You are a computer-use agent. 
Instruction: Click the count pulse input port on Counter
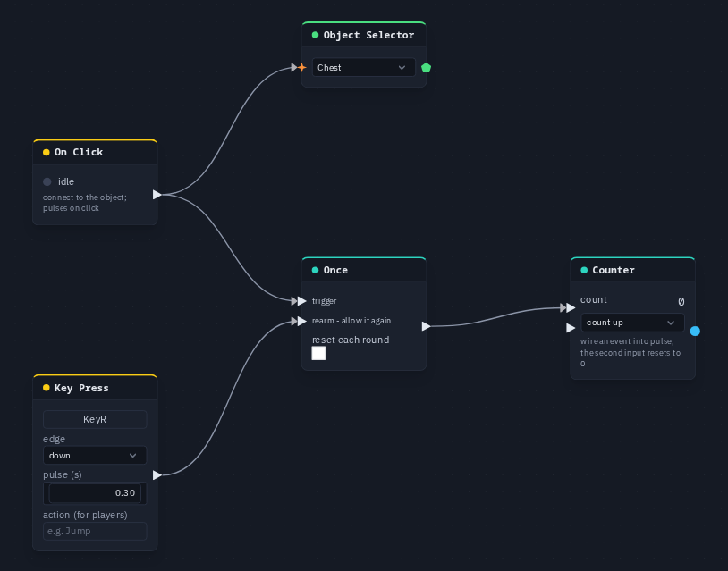click(x=571, y=307)
